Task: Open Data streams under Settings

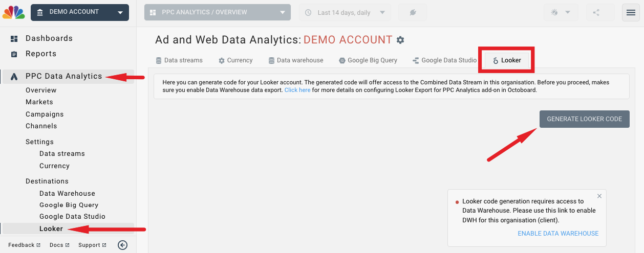Action: [x=62, y=154]
